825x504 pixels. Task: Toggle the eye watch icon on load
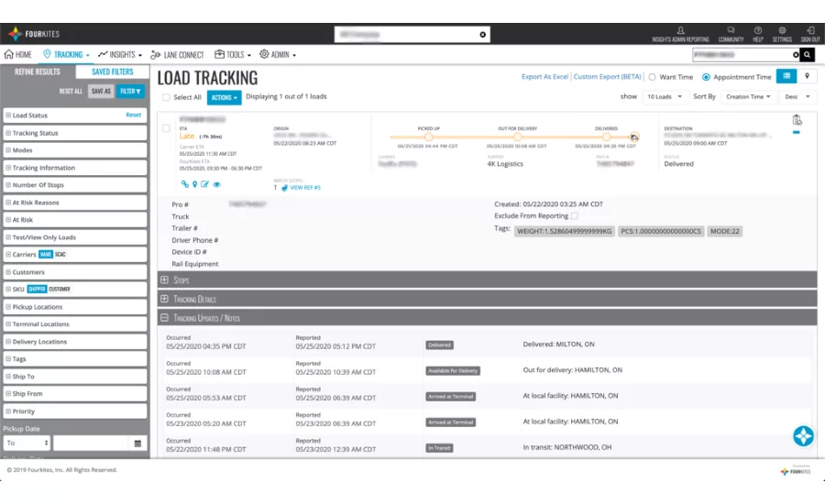pyautogui.click(x=216, y=185)
